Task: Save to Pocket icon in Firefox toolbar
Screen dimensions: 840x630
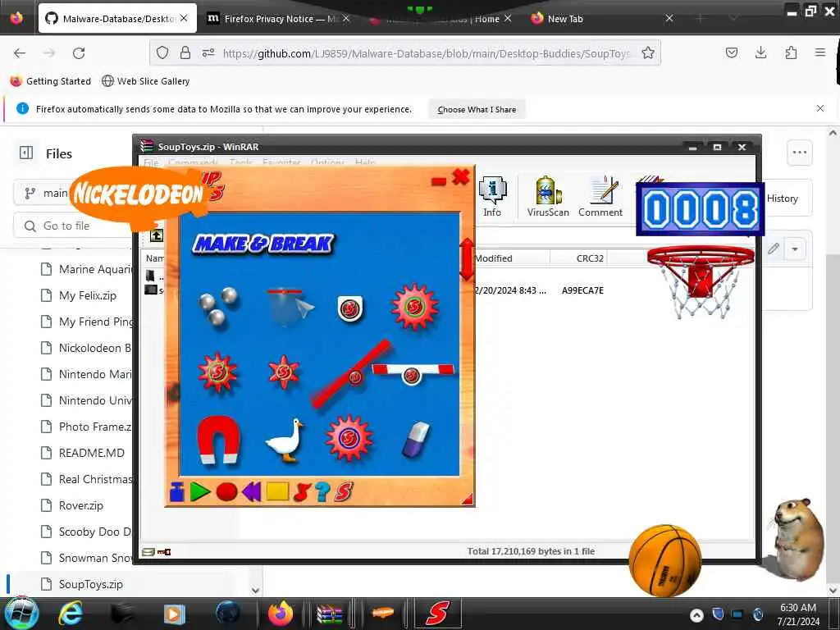Action: point(731,52)
